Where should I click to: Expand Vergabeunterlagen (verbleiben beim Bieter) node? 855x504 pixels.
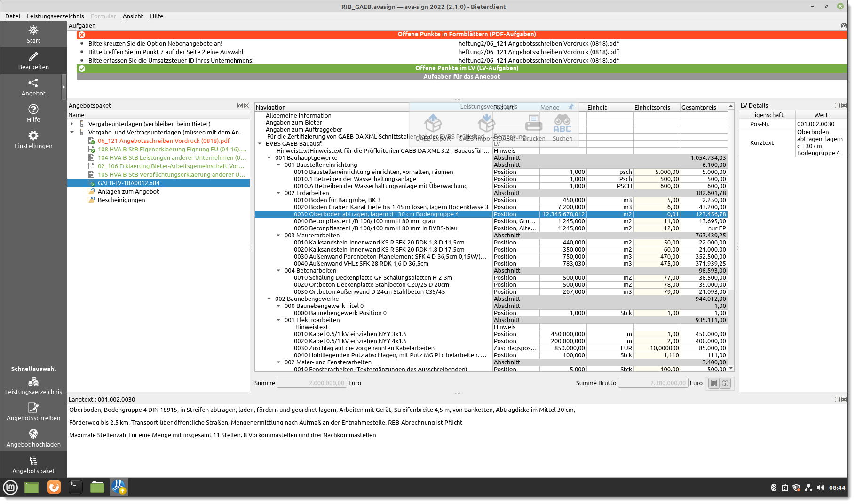[x=72, y=124]
